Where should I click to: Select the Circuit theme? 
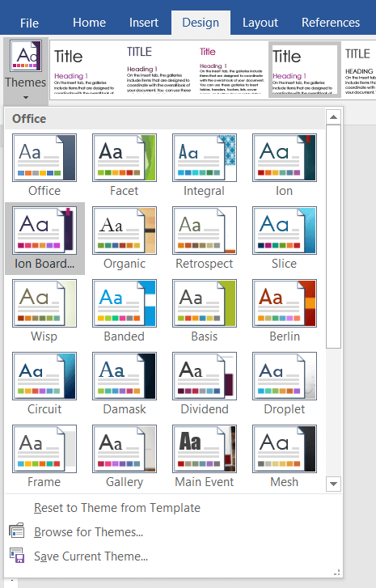point(44,376)
